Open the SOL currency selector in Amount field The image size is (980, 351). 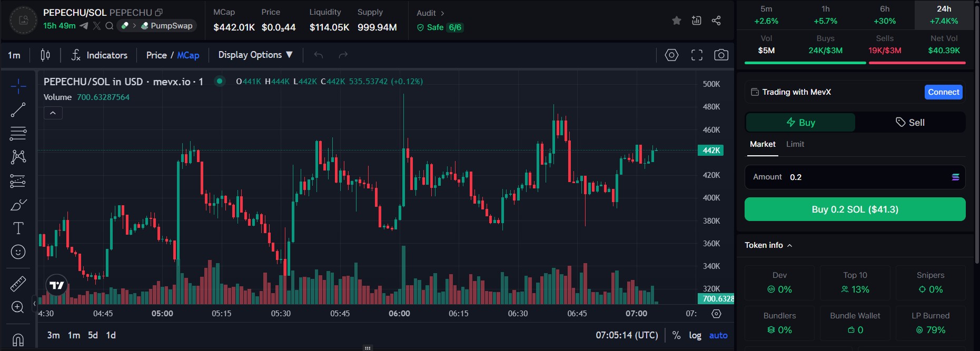point(955,177)
